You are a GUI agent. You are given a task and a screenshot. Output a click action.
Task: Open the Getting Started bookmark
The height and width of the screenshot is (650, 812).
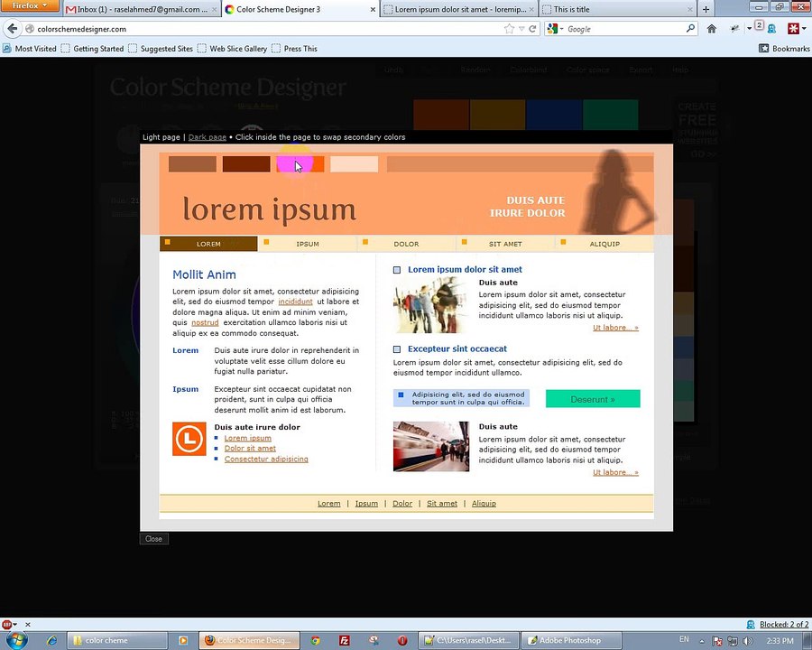92,49
